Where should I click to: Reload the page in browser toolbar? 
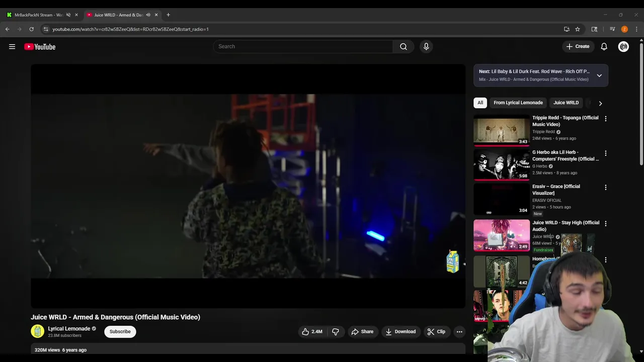(31, 29)
